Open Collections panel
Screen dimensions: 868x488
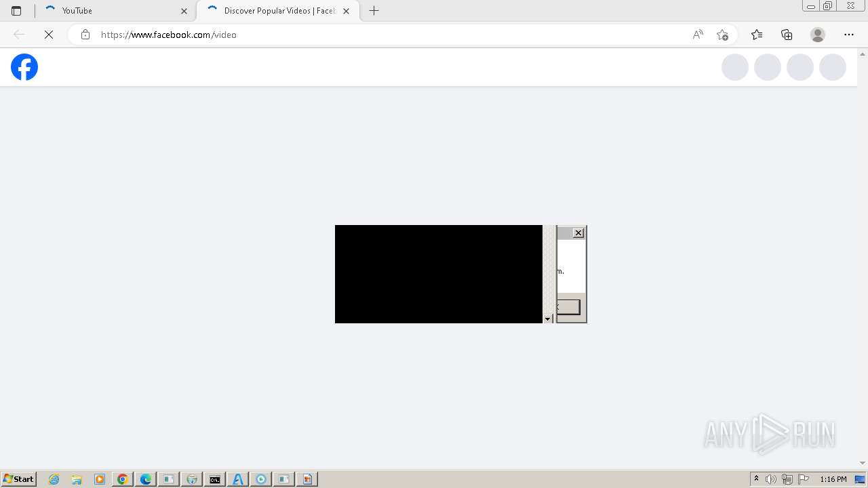click(787, 35)
